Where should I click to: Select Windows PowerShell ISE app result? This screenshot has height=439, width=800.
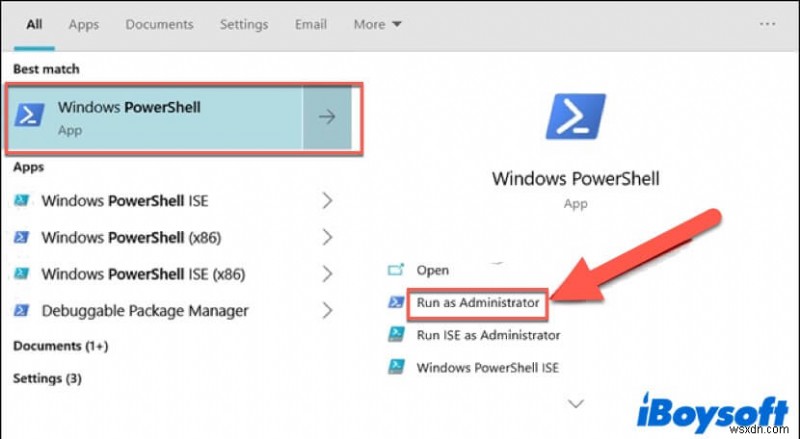tap(124, 201)
